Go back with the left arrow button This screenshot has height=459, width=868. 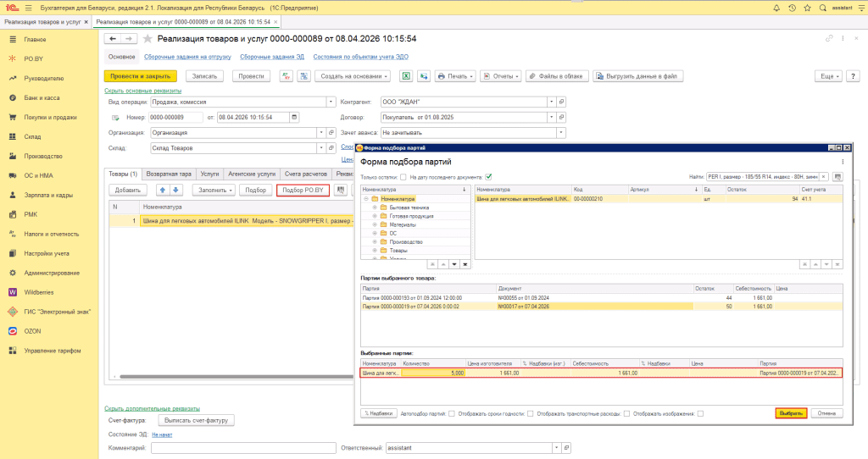(113, 39)
